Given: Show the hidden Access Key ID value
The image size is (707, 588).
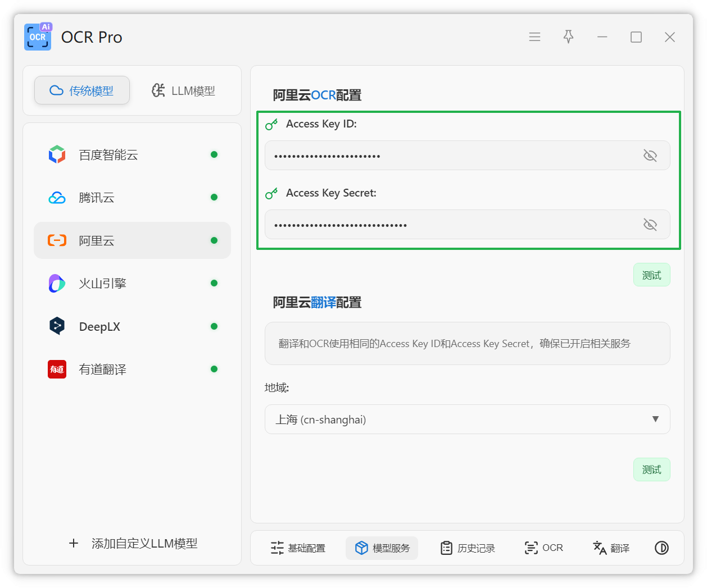Looking at the screenshot, I should 650,156.
